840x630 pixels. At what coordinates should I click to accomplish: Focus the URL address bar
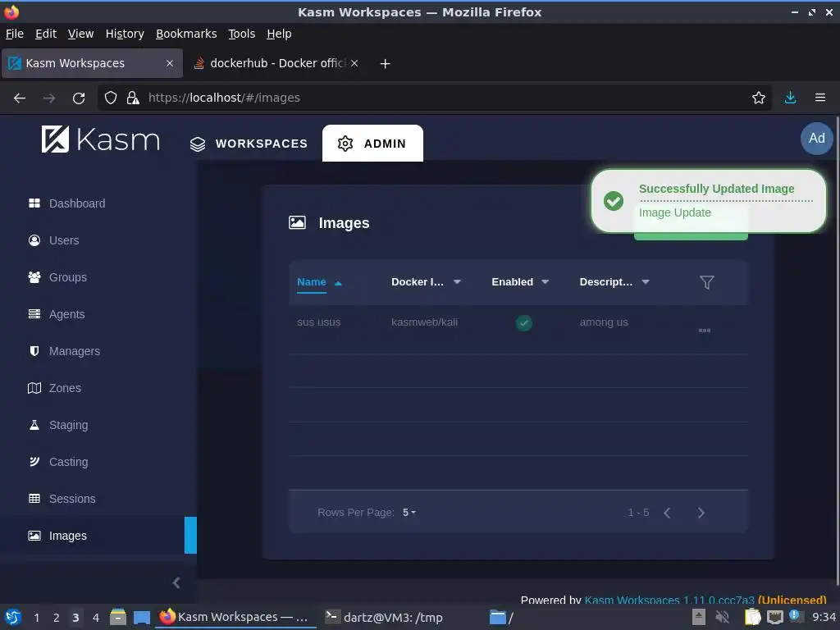pyautogui.click(x=434, y=98)
